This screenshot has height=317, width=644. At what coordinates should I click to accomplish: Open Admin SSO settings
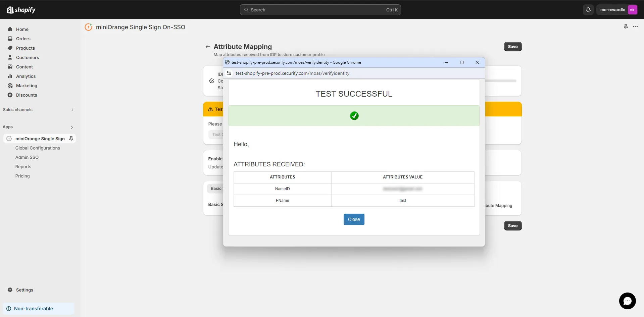coord(27,157)
